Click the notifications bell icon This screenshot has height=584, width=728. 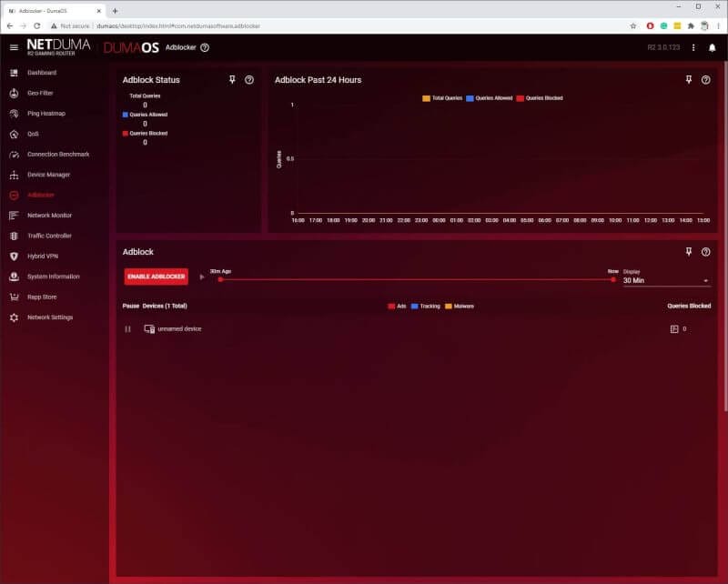click(712, 47)
